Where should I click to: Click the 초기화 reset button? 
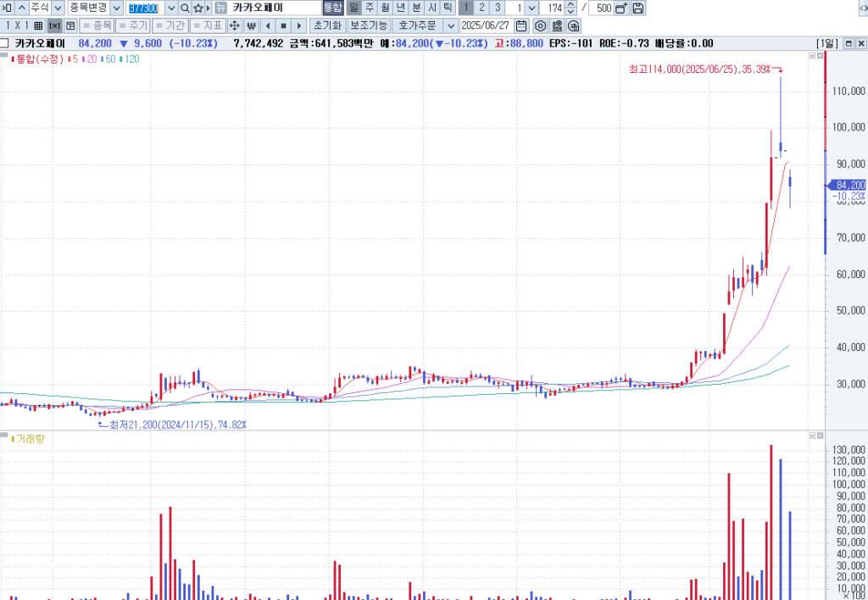[x=327, y=25]
